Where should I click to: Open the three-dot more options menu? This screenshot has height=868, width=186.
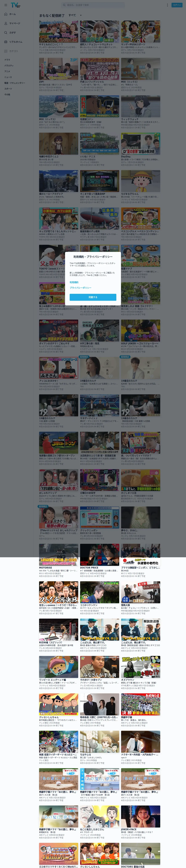167,5
